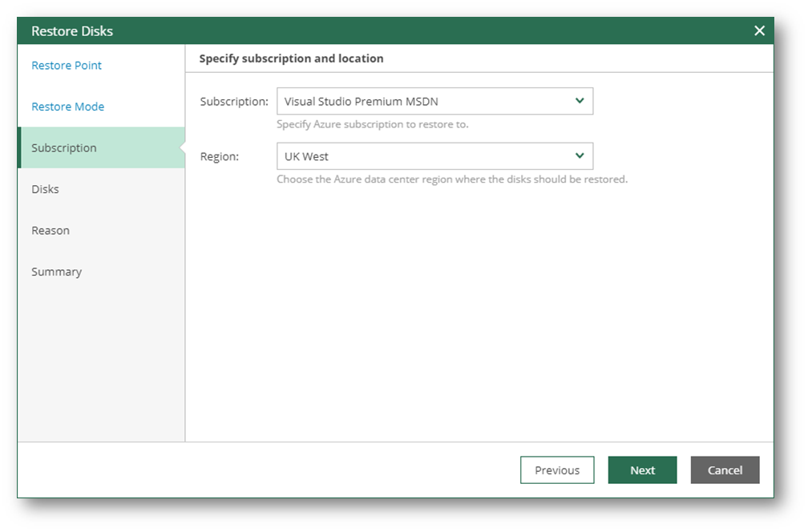Proceed with the Next button
The image size is (808, 532).
pos(642,470)
